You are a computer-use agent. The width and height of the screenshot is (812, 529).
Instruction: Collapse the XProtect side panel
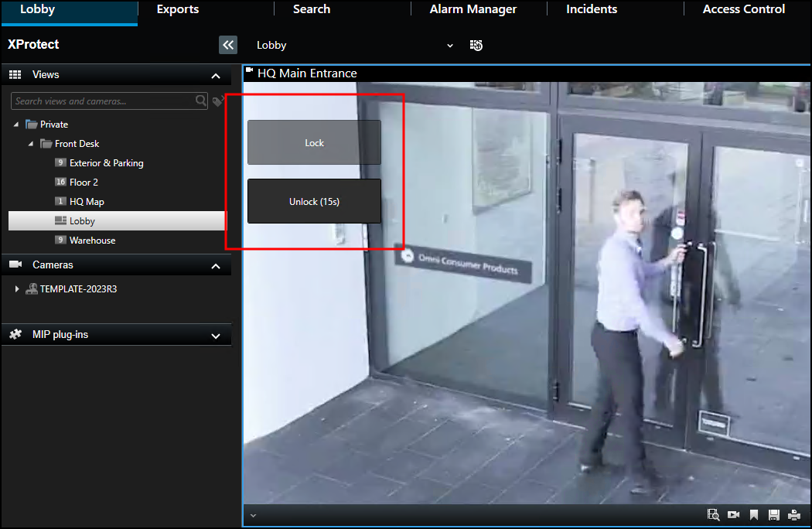[x=228, y=45]
